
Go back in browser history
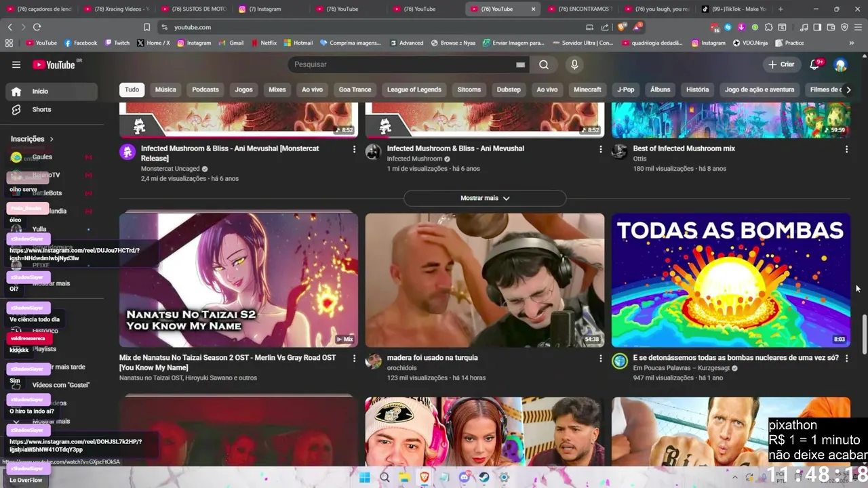(9, 27)
